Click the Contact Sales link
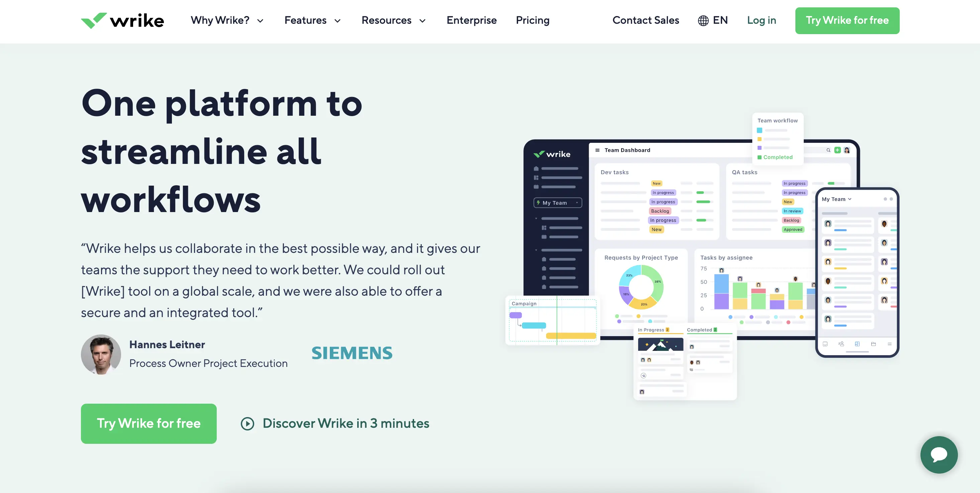Viewport: 980px width, 493px height. (646, 20)
